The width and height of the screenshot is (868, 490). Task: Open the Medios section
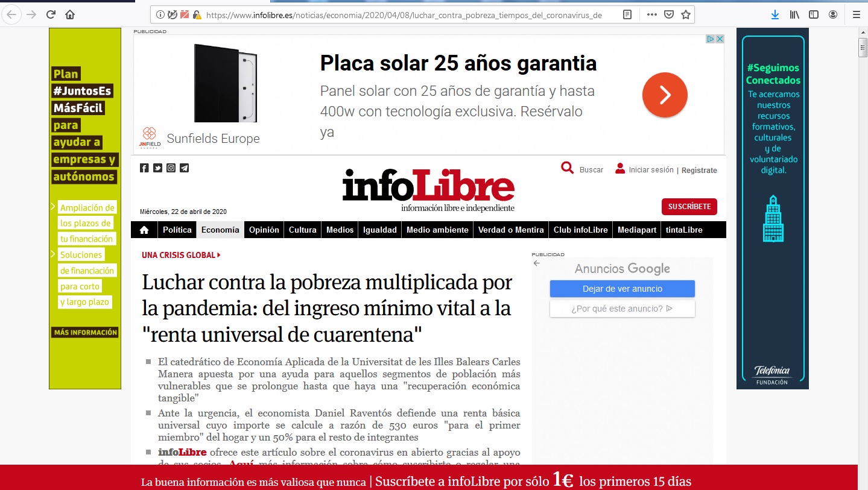(340, 230)
